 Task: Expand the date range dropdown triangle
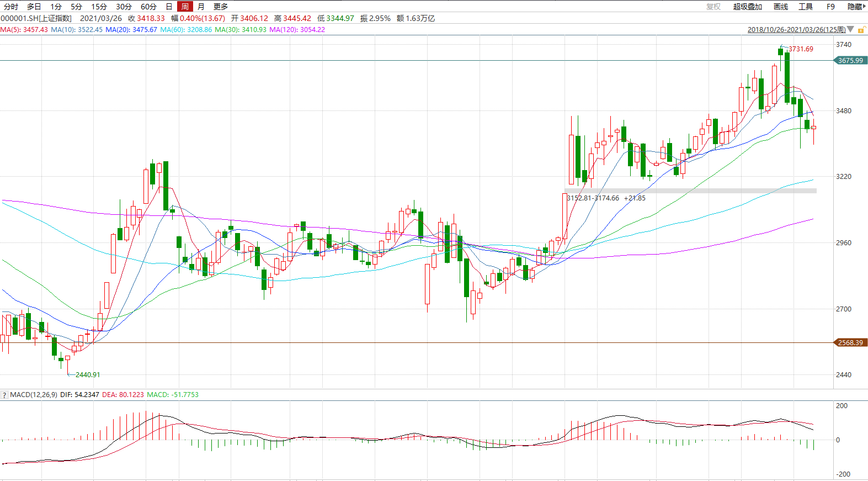850,29
